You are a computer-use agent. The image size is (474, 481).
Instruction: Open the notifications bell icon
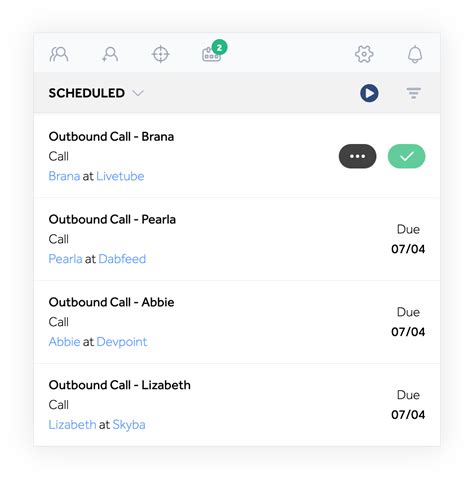click(x=415, y=54)
